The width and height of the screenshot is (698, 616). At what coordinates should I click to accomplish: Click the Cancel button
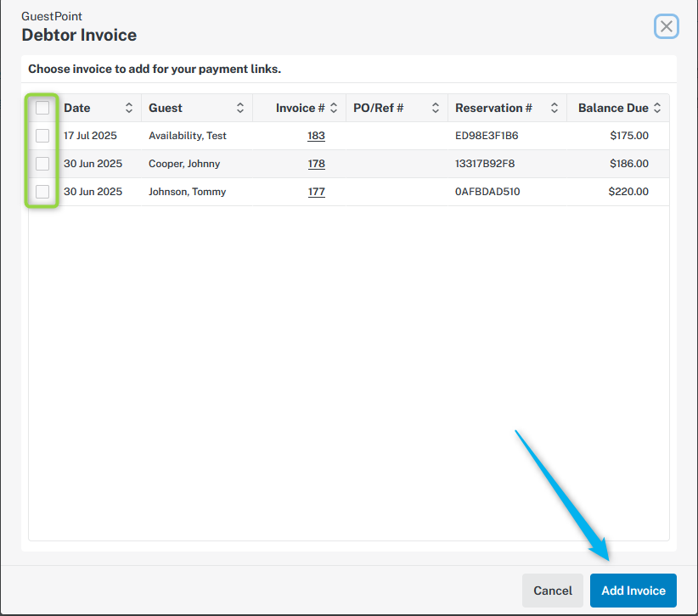(x=552, y=591)
